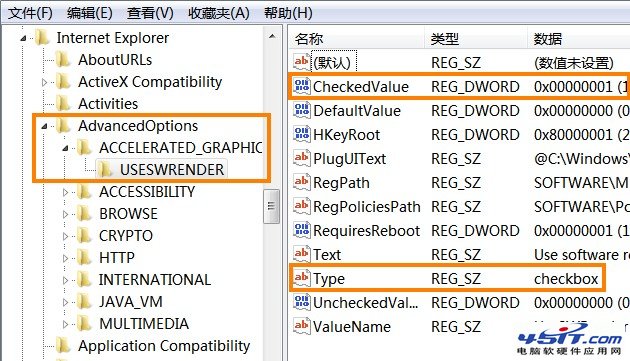The height and width of the screenshot is (361, 630).
Task: Open the 收藏夹(A) favorites menu
Action: pyautogui.click(x=219, y=13)
